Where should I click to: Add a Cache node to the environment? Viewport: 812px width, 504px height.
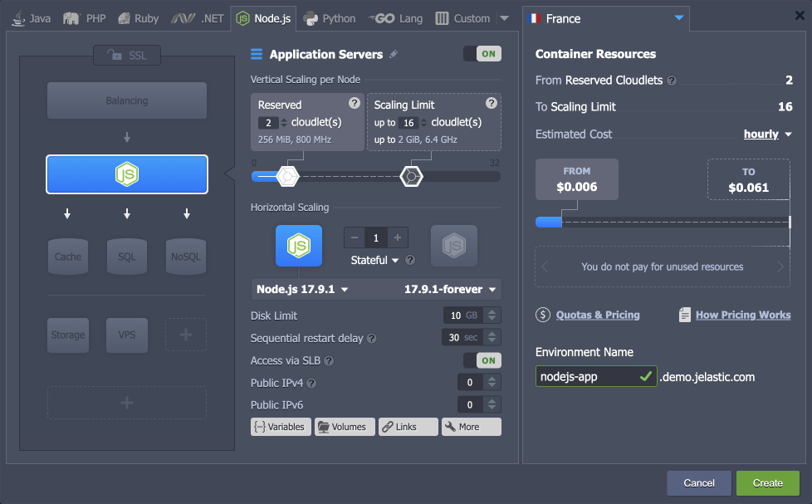(x=67, y=256)
